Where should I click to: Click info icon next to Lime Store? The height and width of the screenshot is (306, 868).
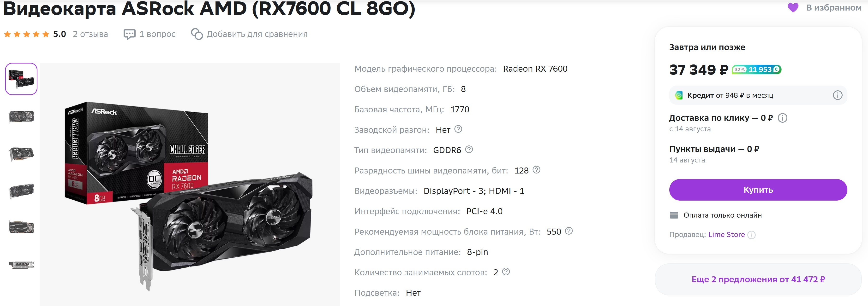pyautogui.click(x=751, y=235)
